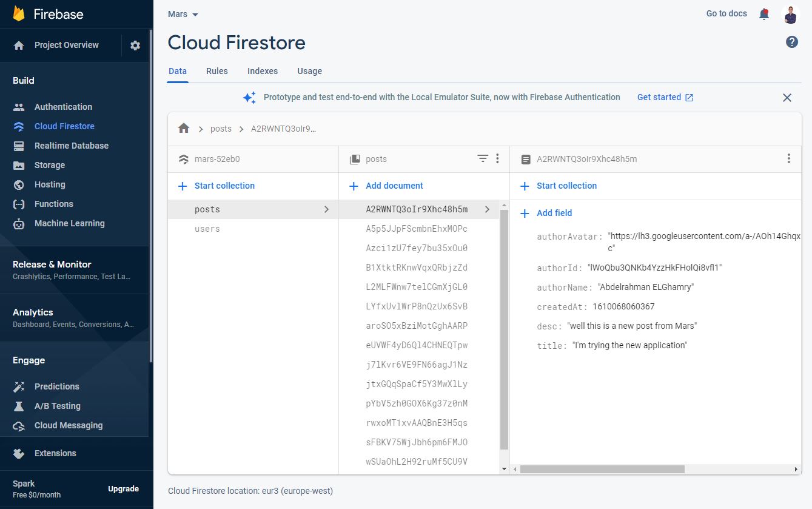Click Add document button

click(394, 186)
